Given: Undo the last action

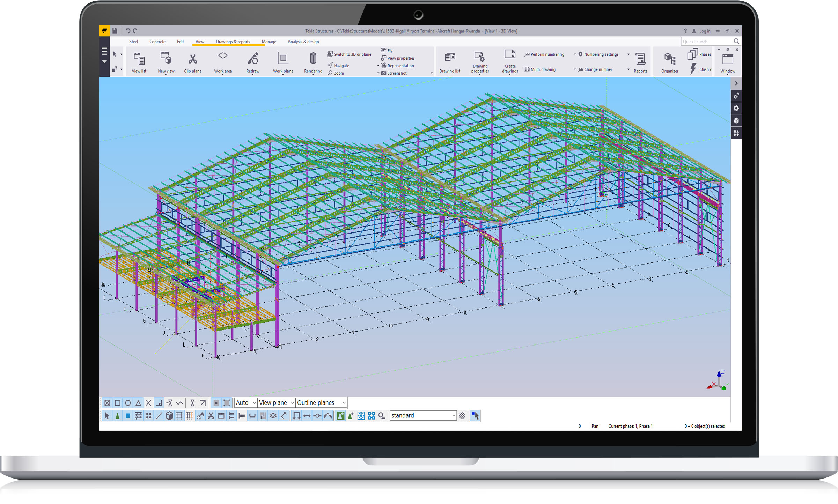Looking at the screenshot, I should coord(128,31).
